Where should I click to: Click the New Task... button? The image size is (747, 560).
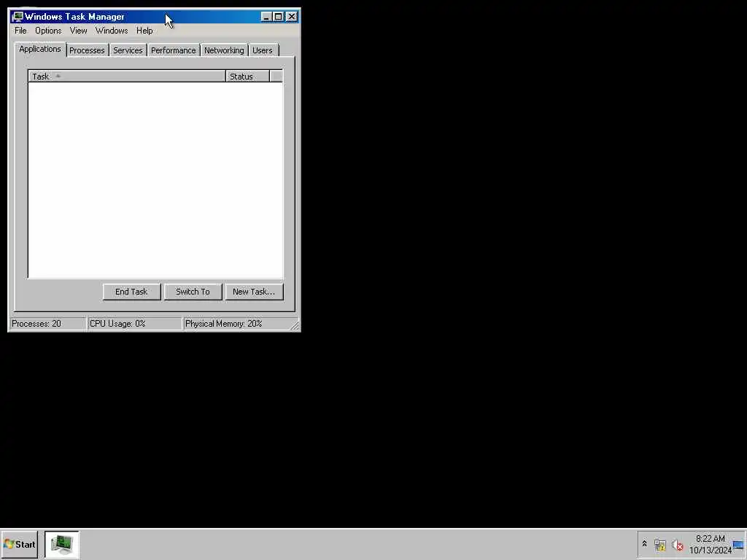point(254,292)
